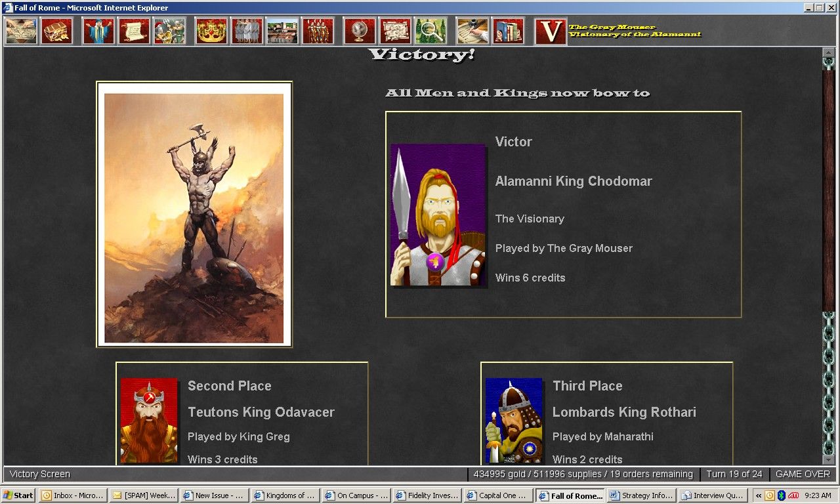Click the page scrollbar up arrow
This screenshot has width=840, height=504.
(829, 52)
